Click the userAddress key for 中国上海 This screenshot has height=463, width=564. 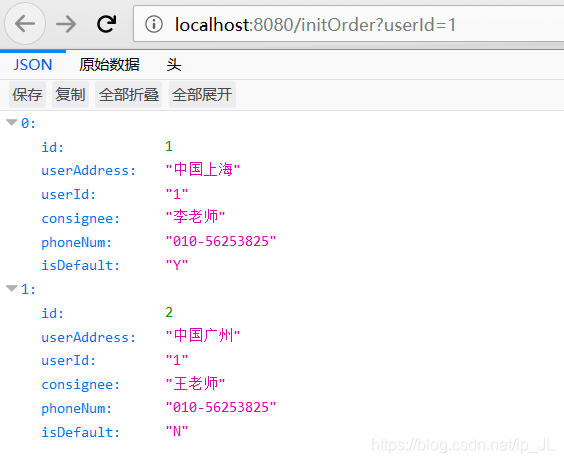pos(89,171)
